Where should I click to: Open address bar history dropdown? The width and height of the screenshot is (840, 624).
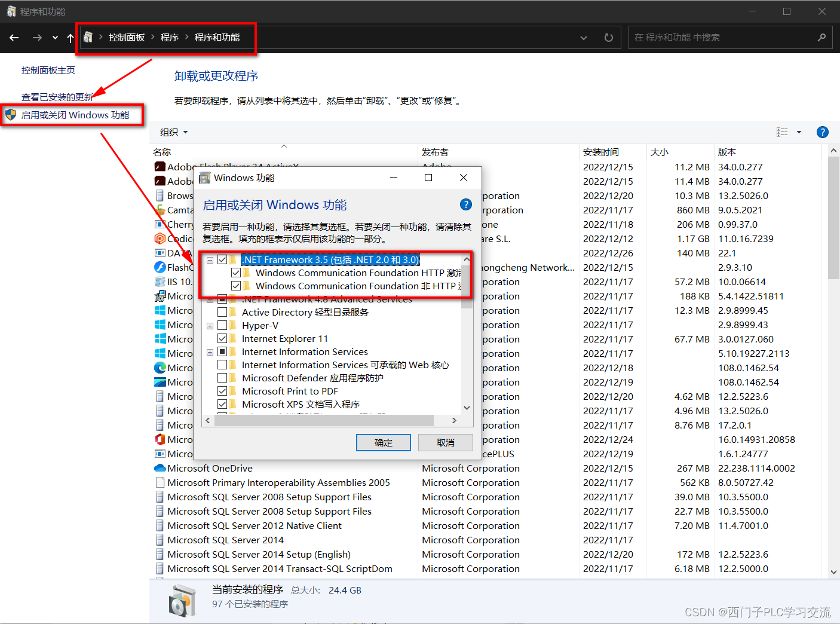584,38
